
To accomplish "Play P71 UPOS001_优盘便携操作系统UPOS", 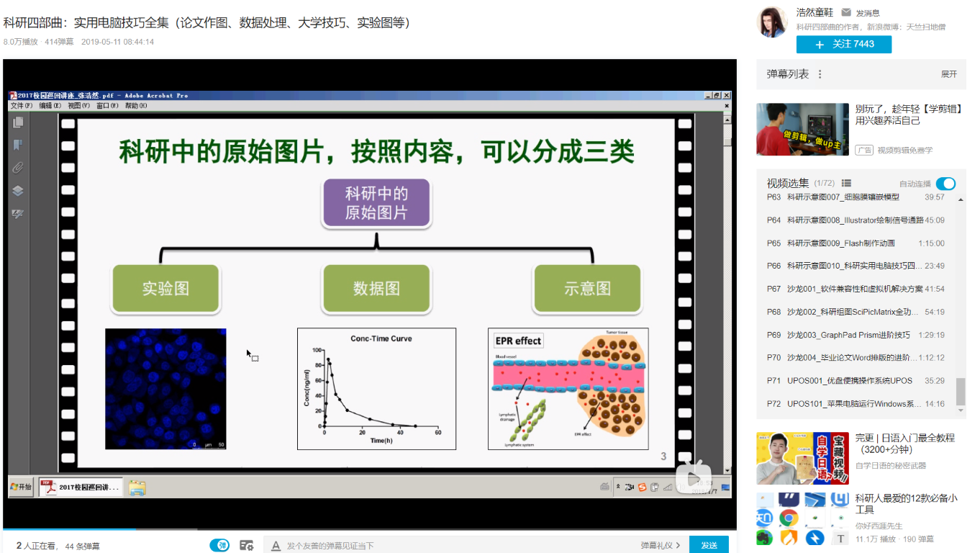I will coord(856,381).
